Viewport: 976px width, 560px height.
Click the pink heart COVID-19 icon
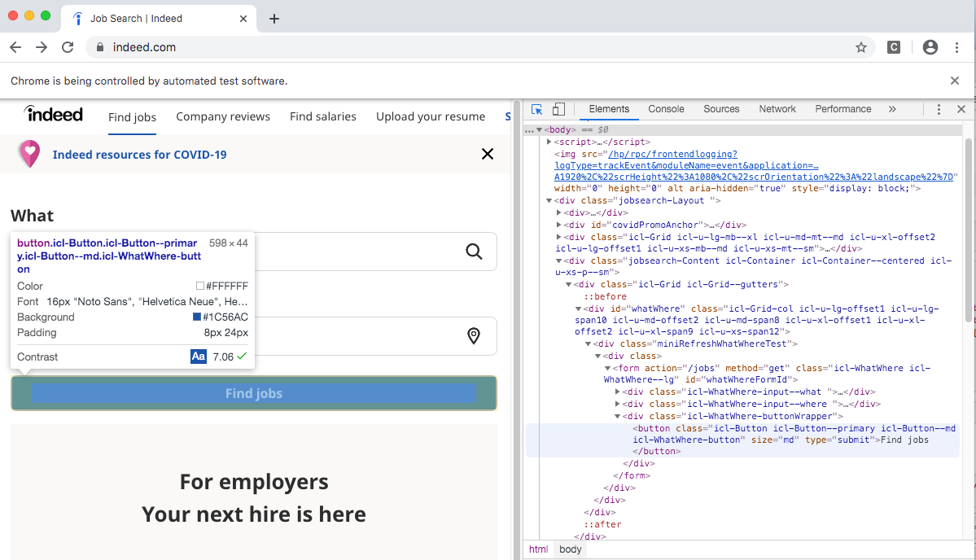(x=29, y=154)
